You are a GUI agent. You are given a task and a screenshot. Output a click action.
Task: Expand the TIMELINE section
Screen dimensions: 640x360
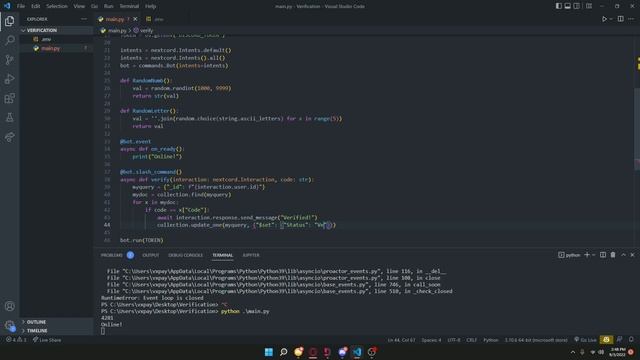(56, 331)
